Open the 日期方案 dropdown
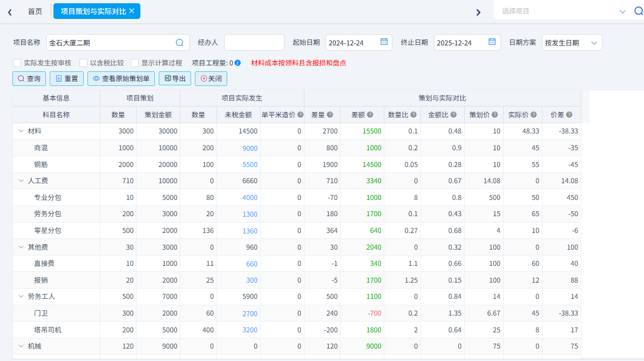This screenshot has width=644, height=361. (x=572, y=43)
